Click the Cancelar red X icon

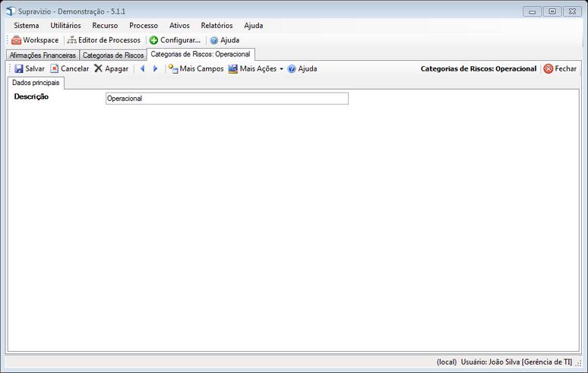(x=55, y=68)
